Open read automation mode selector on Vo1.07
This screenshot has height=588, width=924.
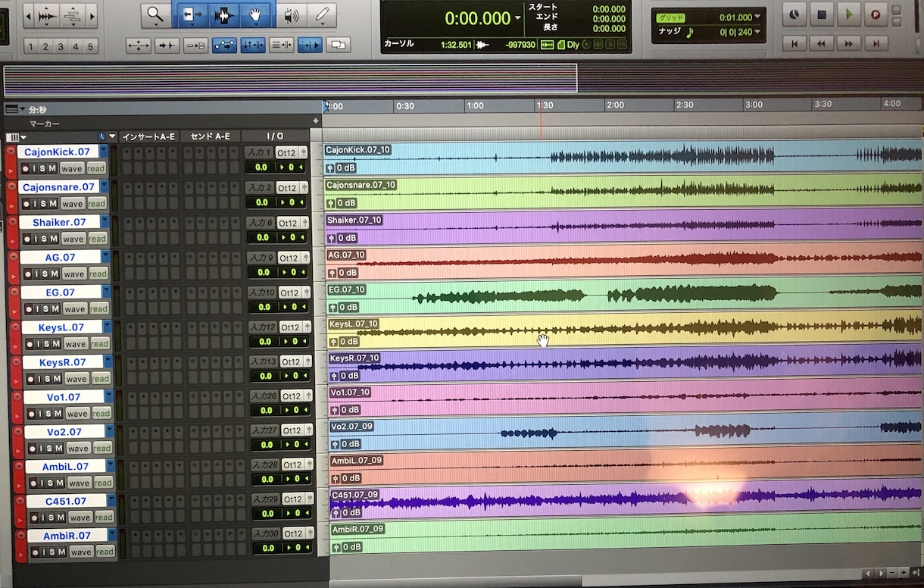(101, 414)
